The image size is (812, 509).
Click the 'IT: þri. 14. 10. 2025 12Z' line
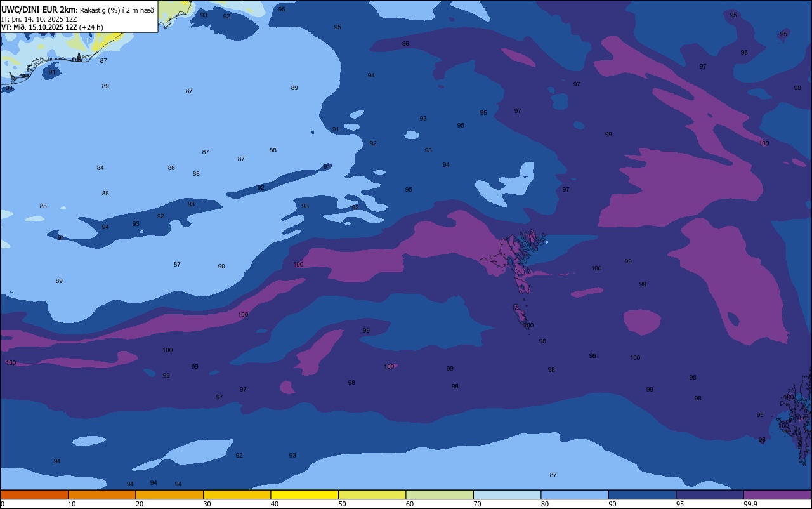click(x=38, y=18)
